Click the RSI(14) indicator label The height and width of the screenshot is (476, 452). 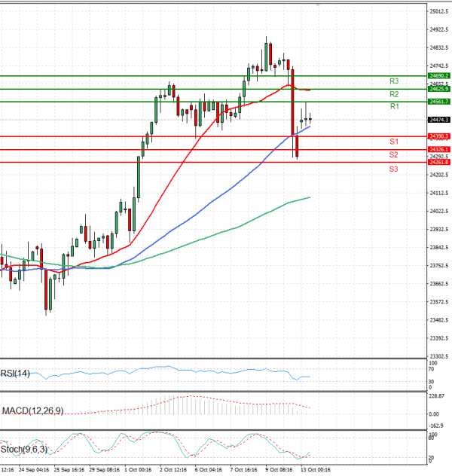[15, 374]
